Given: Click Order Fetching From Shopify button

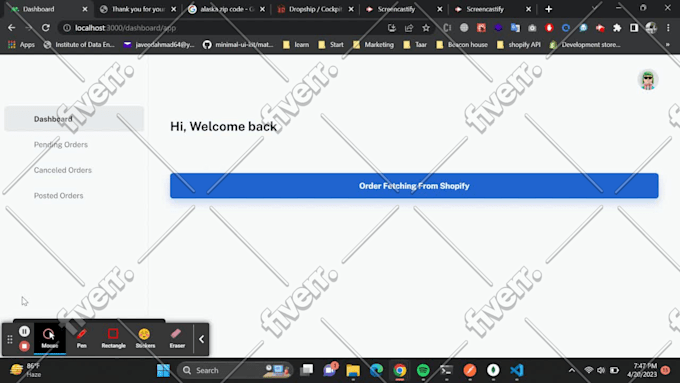Looking at the screenshot, I should click(414, 186).
